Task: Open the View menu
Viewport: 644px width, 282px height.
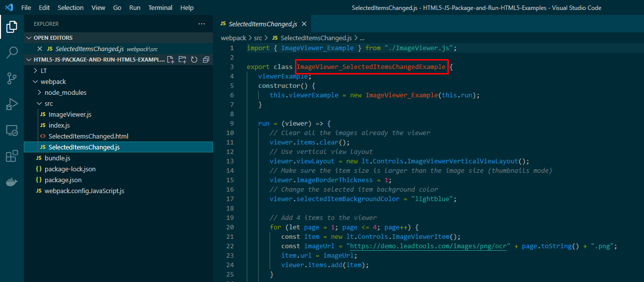Action: 98,8
